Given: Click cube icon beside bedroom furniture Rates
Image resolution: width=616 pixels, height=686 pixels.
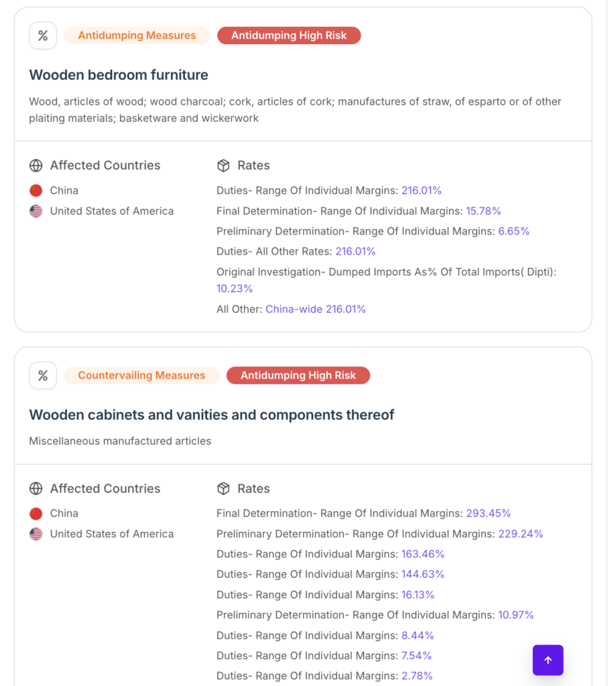Looking at the screenshot, I should [223, 165].
